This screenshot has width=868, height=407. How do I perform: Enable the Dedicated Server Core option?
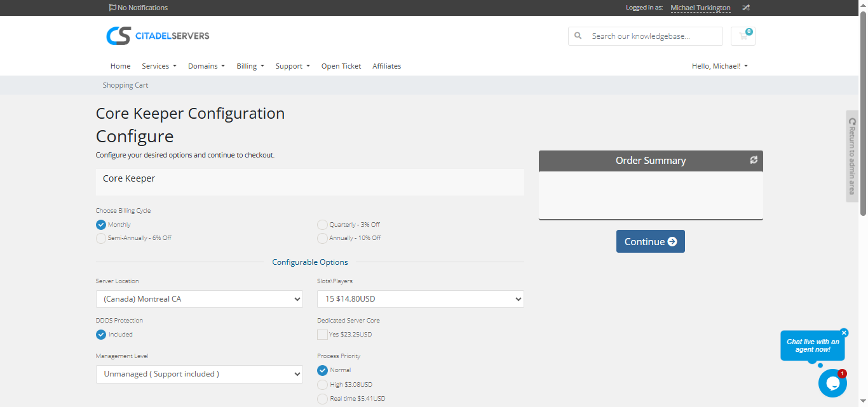point(322,334)
